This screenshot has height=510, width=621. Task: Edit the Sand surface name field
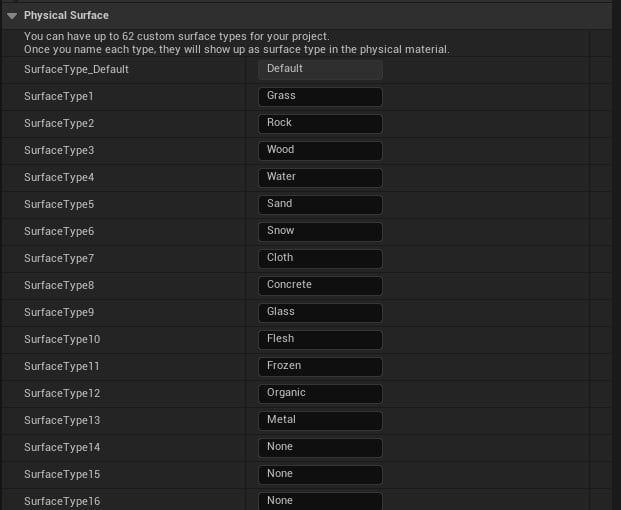click(320, 204)
